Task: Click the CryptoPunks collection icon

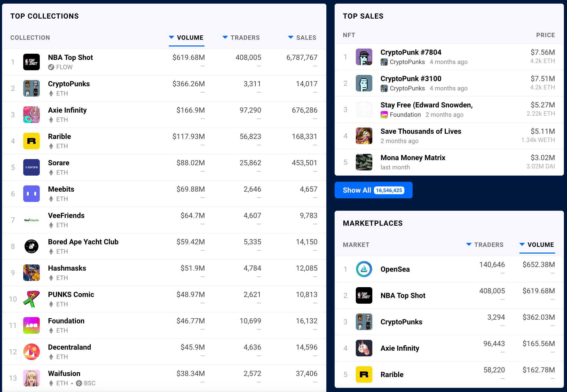Action: [31, 88]
